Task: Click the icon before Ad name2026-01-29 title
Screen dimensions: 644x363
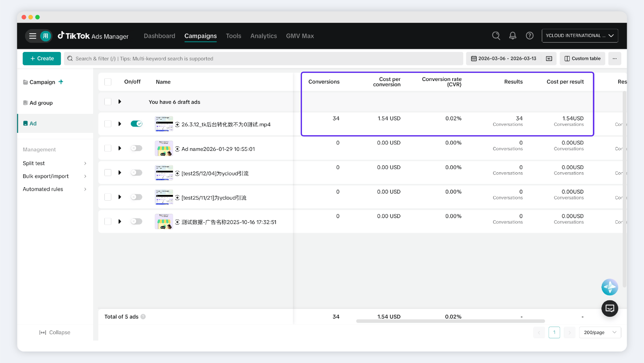Action: [177, 149]
